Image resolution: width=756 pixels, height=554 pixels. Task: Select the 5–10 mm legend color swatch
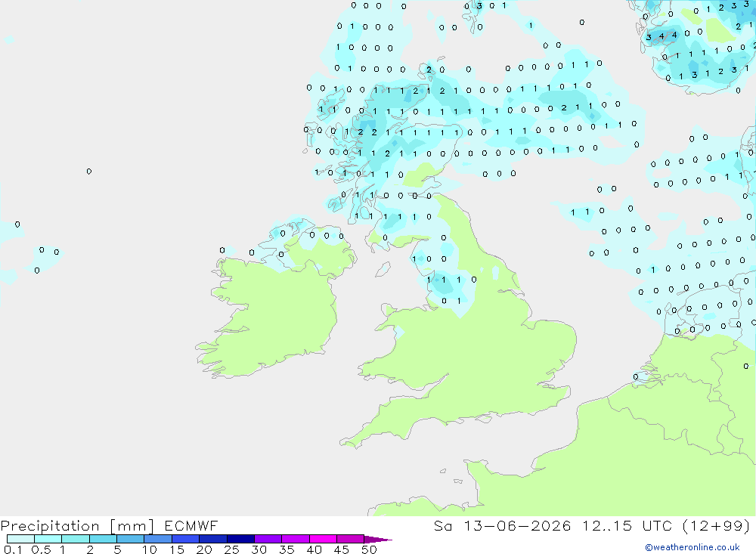[x=131, y=539]
